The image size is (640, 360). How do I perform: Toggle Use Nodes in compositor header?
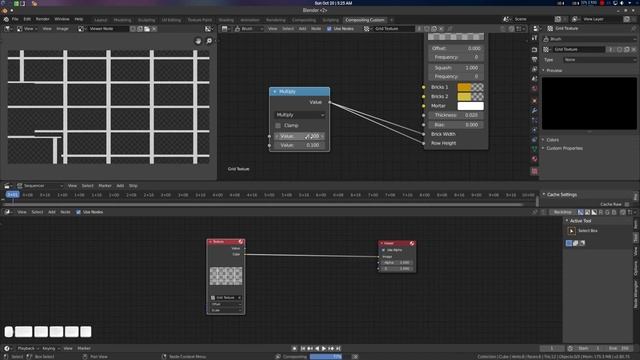pos(78,212)
